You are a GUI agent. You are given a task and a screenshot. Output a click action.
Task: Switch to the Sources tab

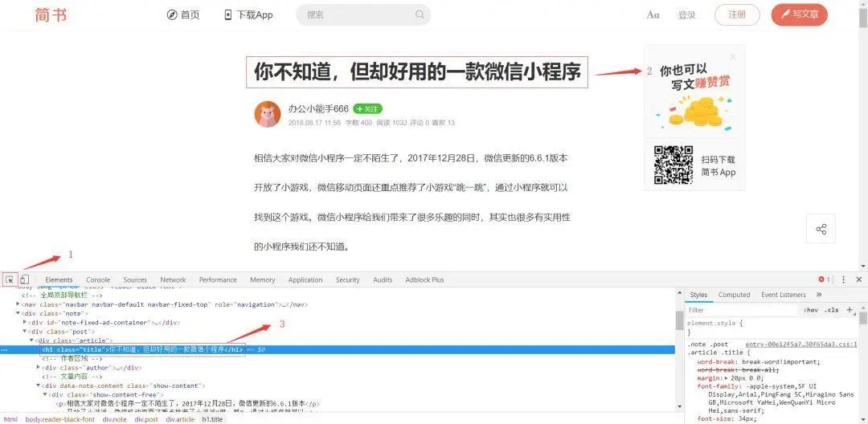tap(135, 279)
